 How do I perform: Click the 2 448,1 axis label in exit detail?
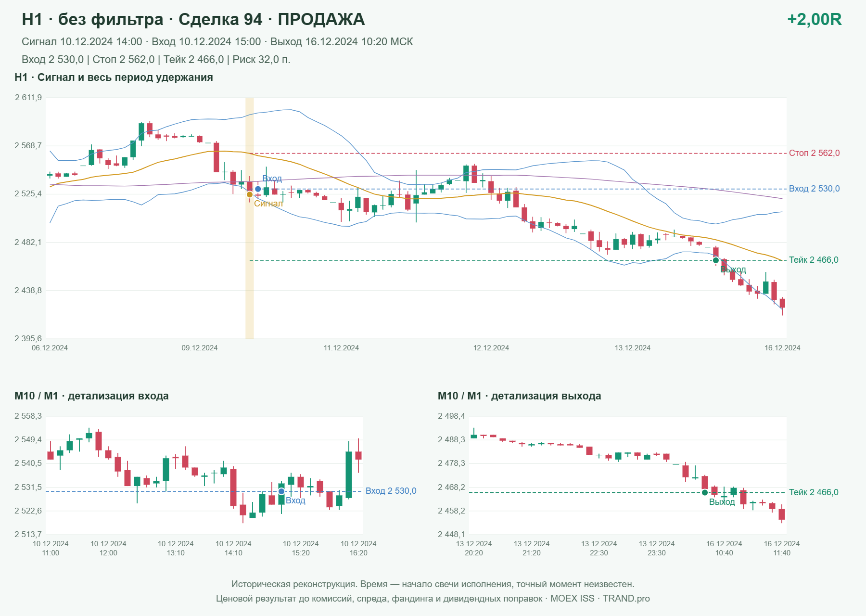click(x=452, y=534)
